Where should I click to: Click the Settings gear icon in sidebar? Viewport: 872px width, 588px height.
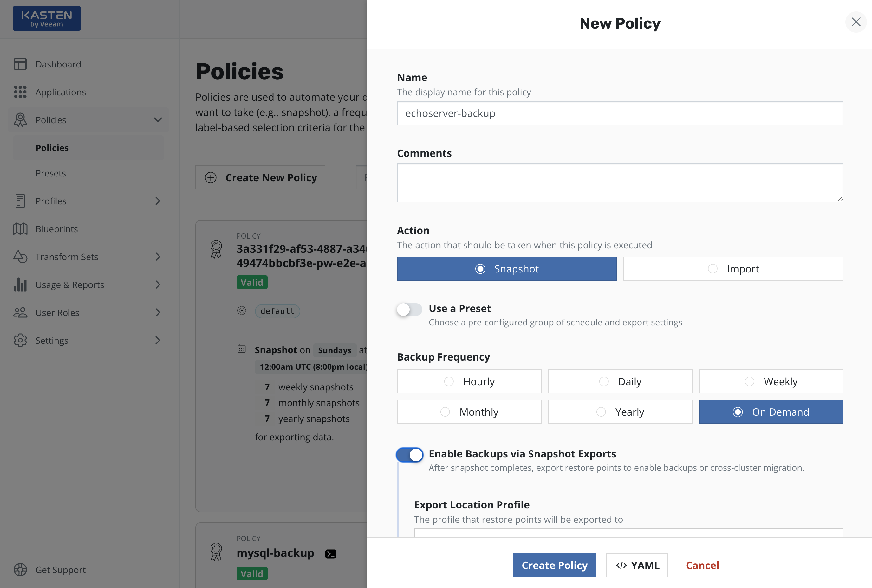(20, 341)
